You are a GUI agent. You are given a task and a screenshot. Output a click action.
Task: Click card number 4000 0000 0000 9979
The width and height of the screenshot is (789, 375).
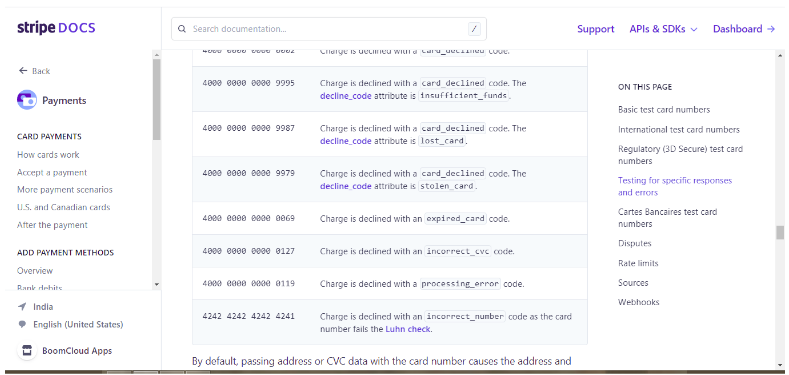click(248, 173)
